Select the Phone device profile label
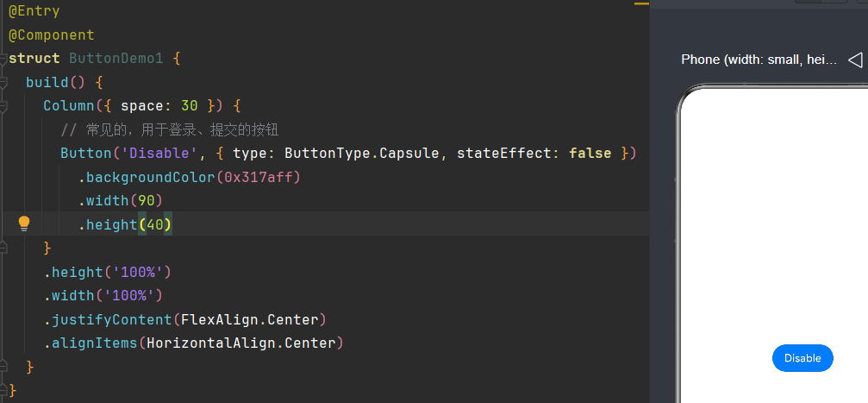868x403 pixels. click(x=759, y=60)
